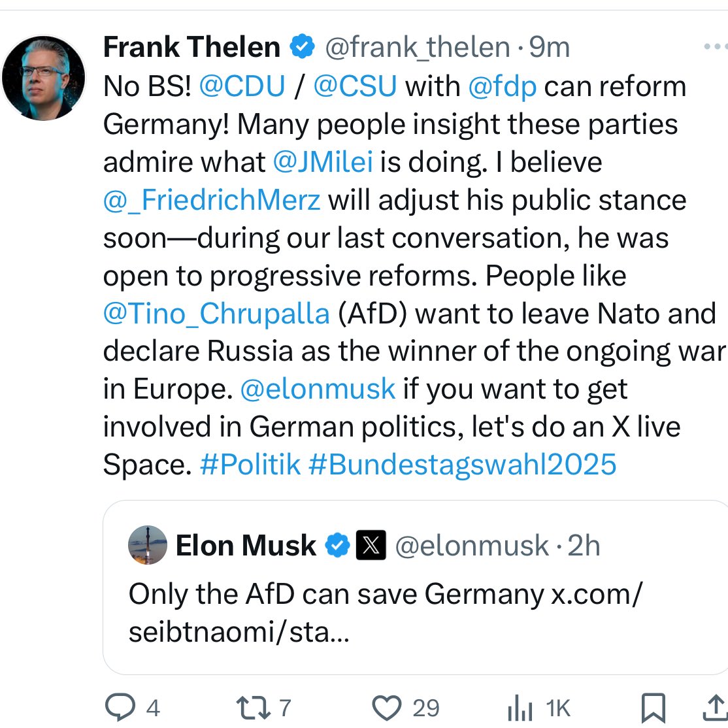View analytics via the bar chart icon
This screenshot has height=728, width=728.
coord(520,708)
